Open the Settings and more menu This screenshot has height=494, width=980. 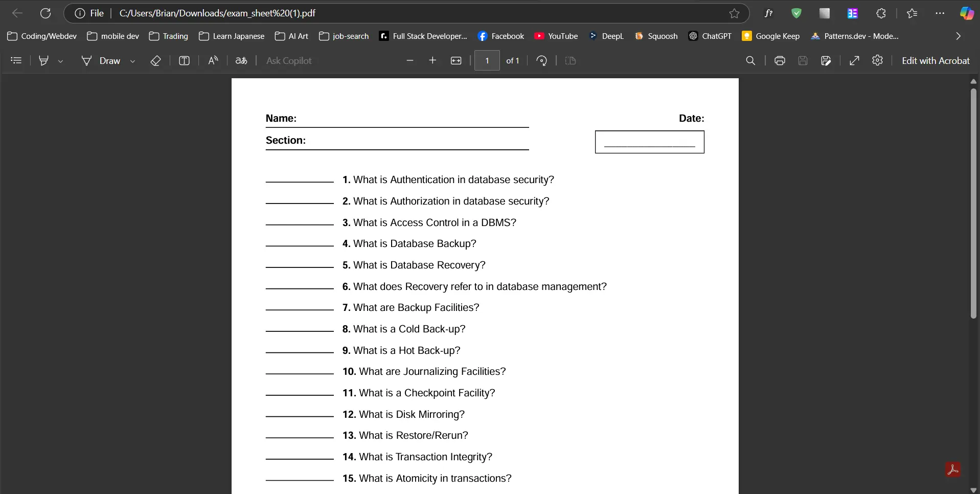coord(940,13)
